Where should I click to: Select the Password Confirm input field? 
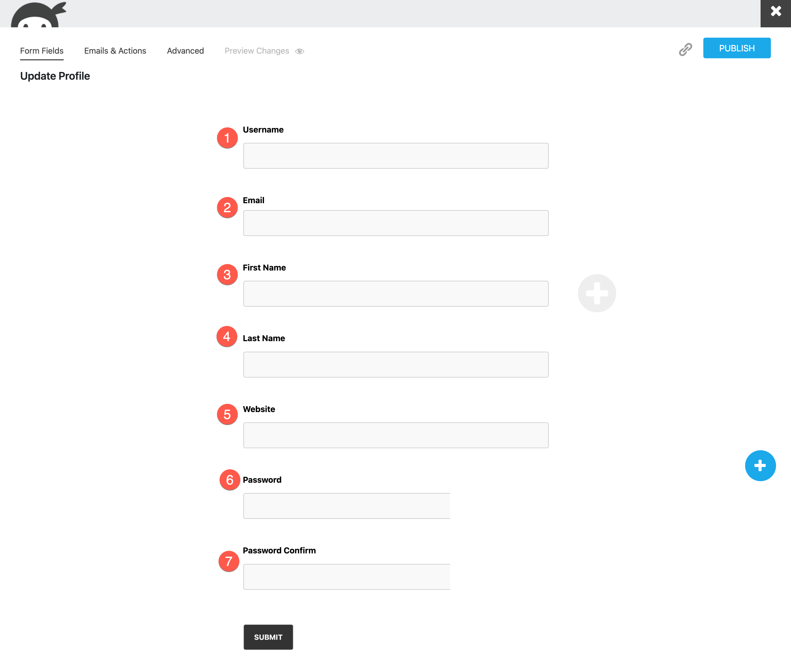coord(347,577)
